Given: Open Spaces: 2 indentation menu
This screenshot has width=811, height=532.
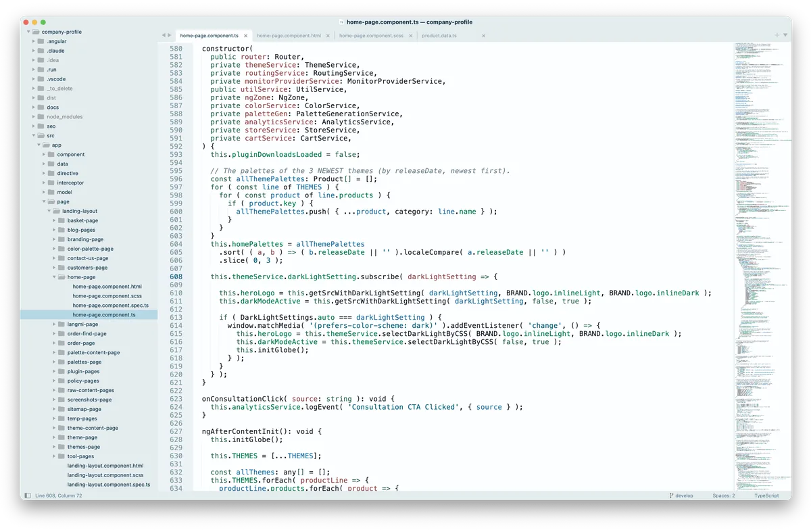Looking at the screenshot, I should click(724, 495).
